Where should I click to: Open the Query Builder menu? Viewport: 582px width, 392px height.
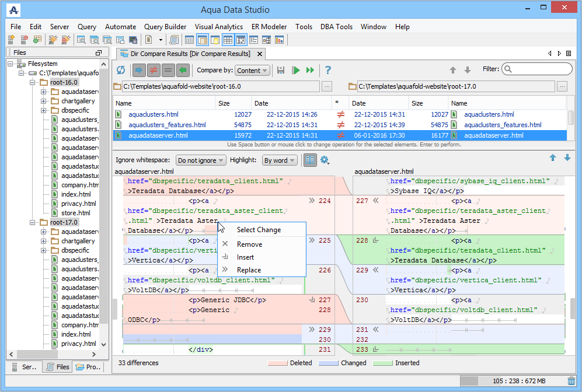pyautogui.click(x=165, y=27)
